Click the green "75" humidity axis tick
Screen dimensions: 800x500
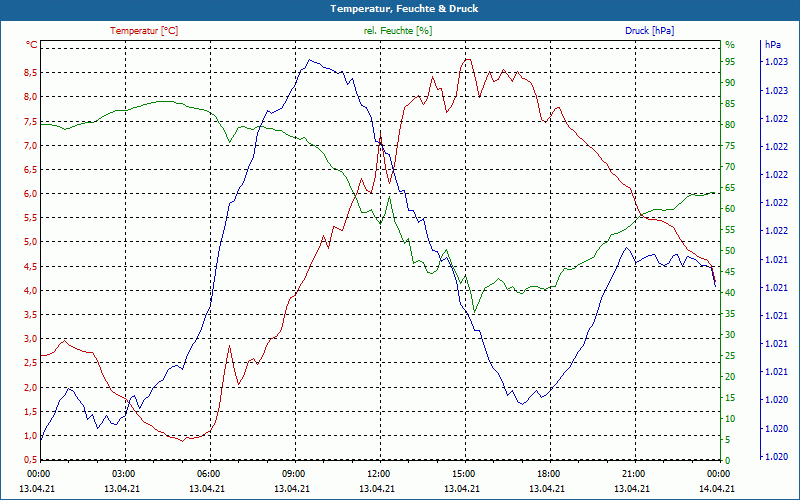click(x=730, y=146)
